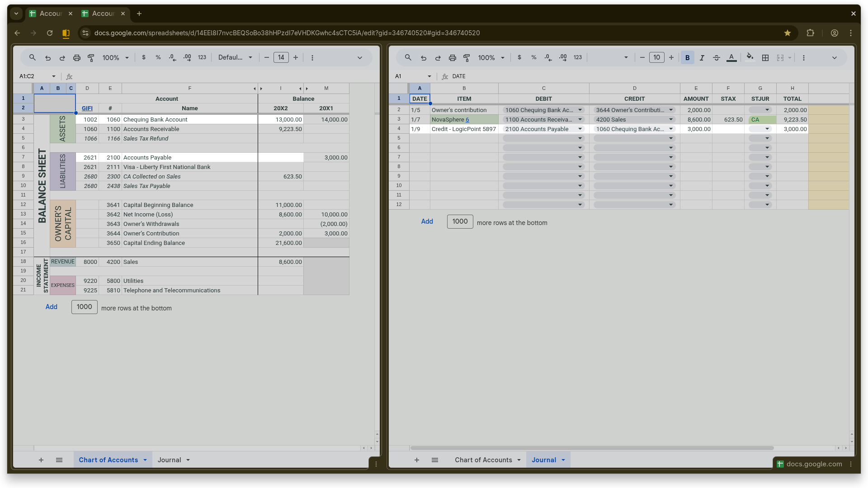Click the borders icon in the right toolbar
The width and height of the screenshot is (868, 488).
coord(765,57)
